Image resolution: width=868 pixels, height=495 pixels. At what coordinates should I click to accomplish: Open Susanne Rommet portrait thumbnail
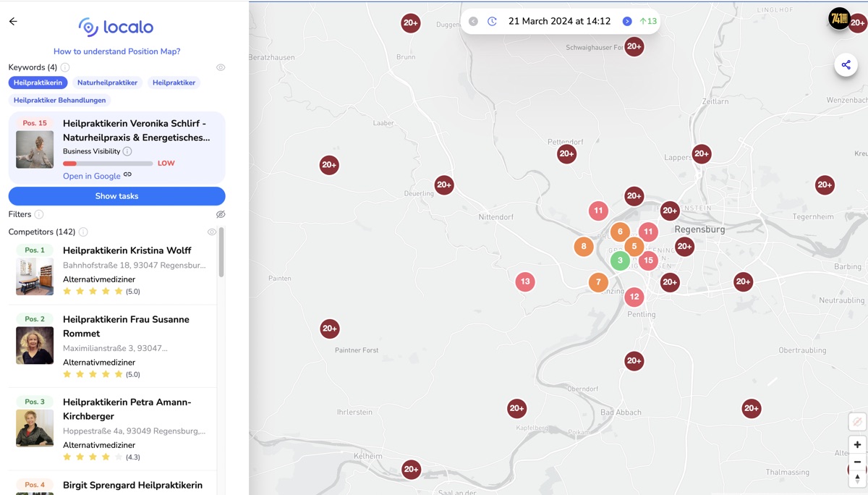pyautogui.click(x=35, y=345)
